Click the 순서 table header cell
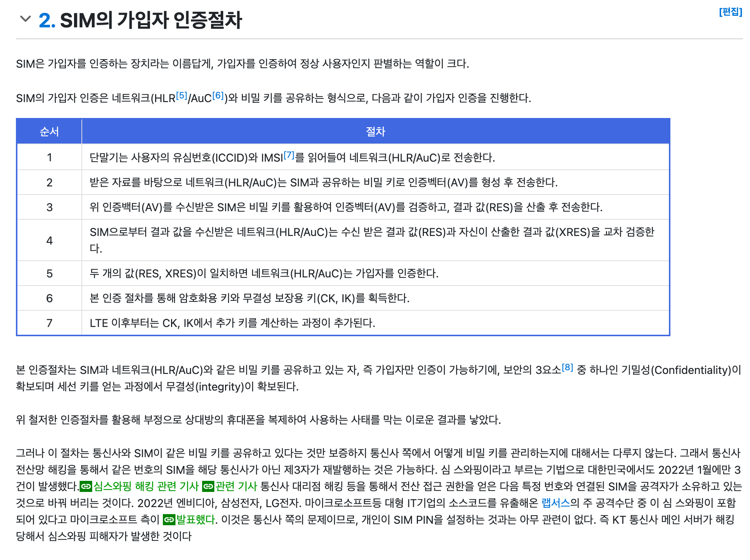The width and height of the screenshot is (750, 560). (49, 131)
